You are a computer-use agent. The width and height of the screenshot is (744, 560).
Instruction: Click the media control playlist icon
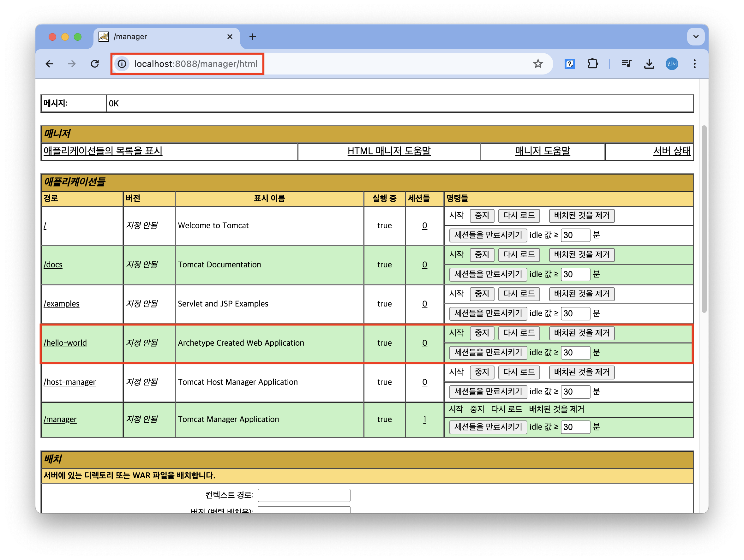click(626, 64)
